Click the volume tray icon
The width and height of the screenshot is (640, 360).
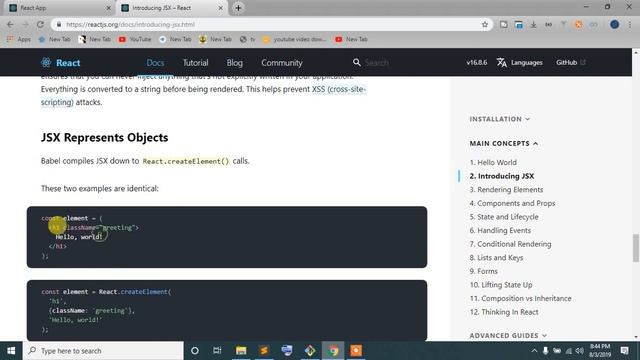579,351
